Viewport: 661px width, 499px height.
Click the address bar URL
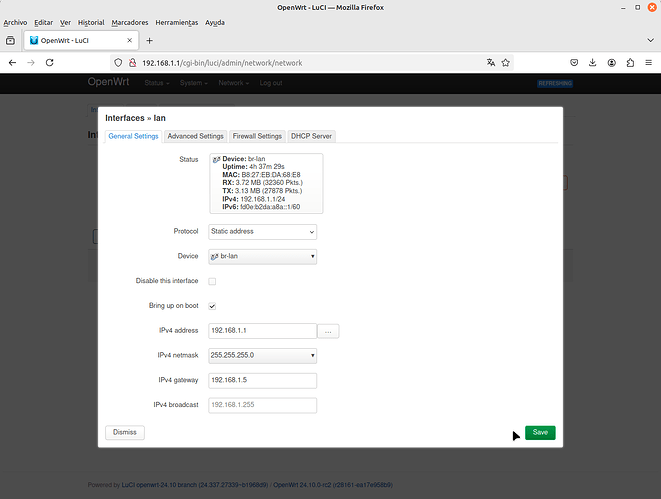click(222, 63)
